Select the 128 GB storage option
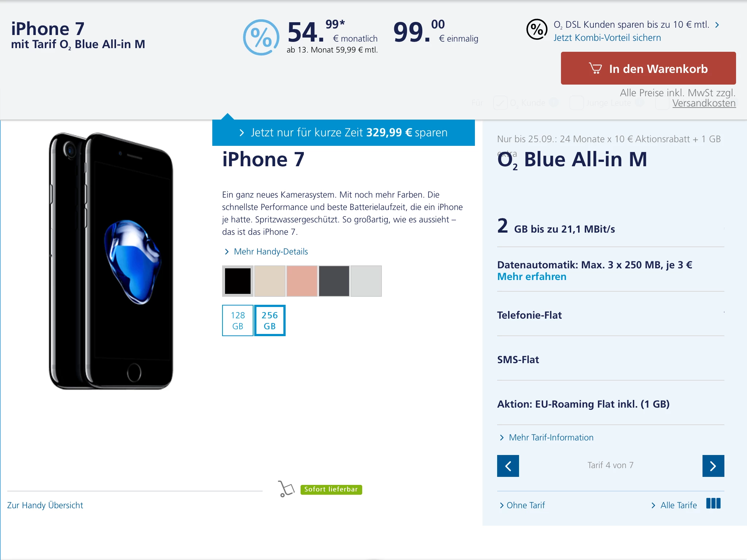 [238, 320]
